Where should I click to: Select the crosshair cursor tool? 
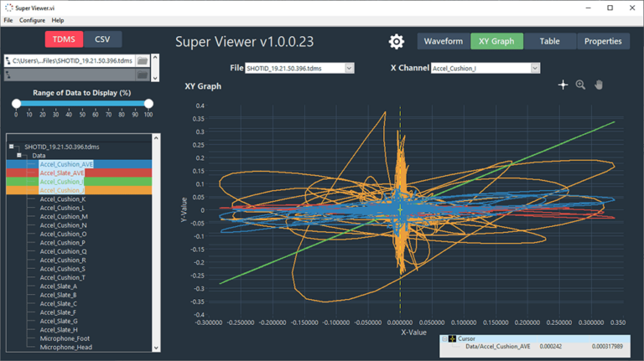click(563, 85)
